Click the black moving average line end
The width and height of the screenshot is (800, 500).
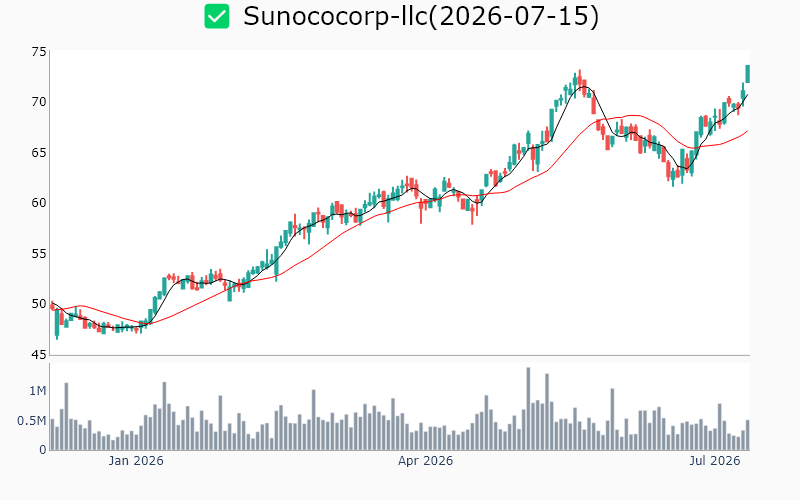tap(747, 95)
